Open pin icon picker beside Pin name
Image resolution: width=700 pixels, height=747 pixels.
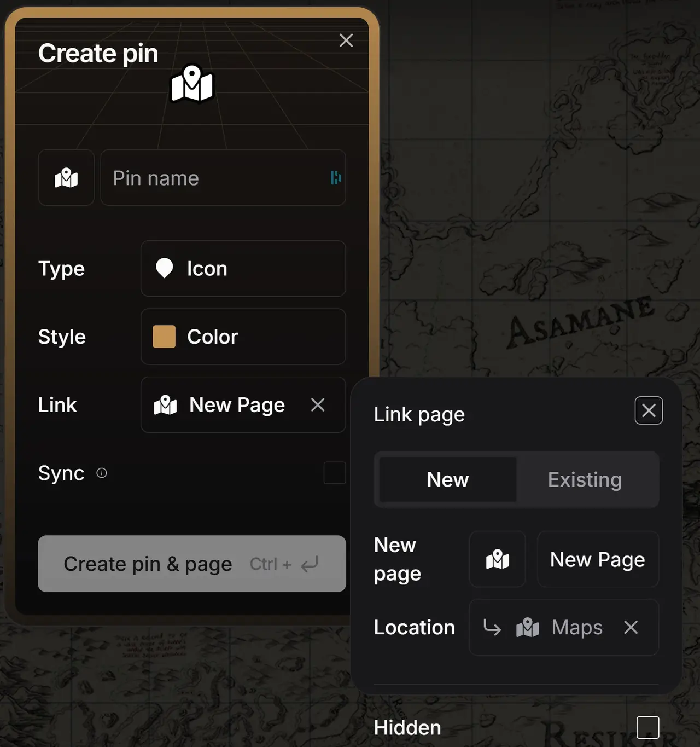66,178
